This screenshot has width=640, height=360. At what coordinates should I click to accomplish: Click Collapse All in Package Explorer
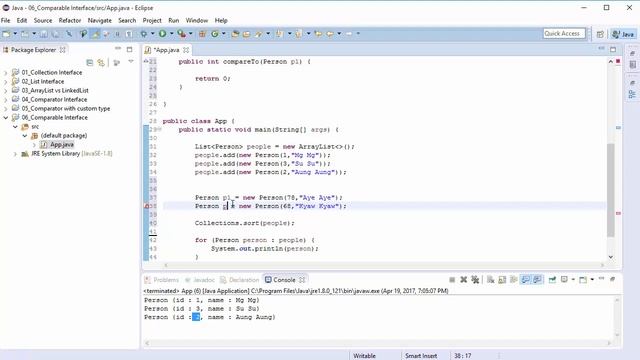(90, 62)
